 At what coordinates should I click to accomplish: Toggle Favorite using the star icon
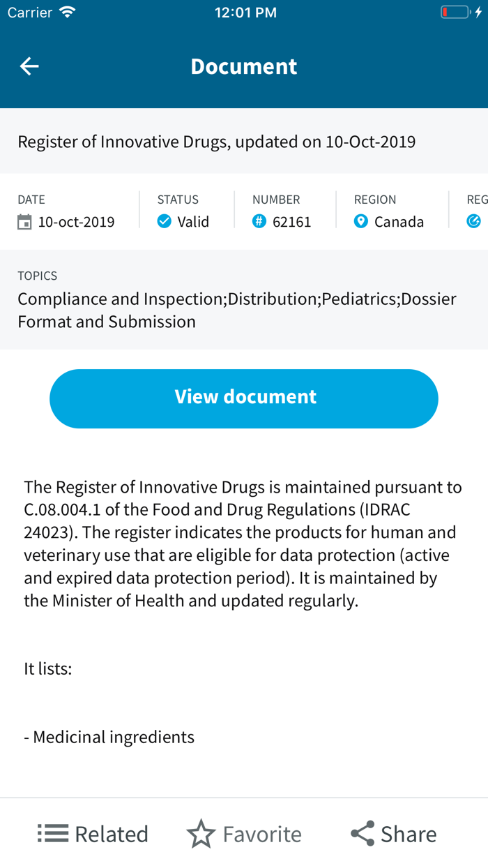click(199, 833)
